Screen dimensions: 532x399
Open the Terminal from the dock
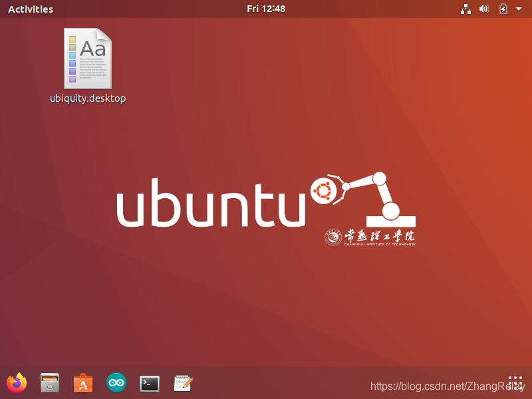(150, 384)
